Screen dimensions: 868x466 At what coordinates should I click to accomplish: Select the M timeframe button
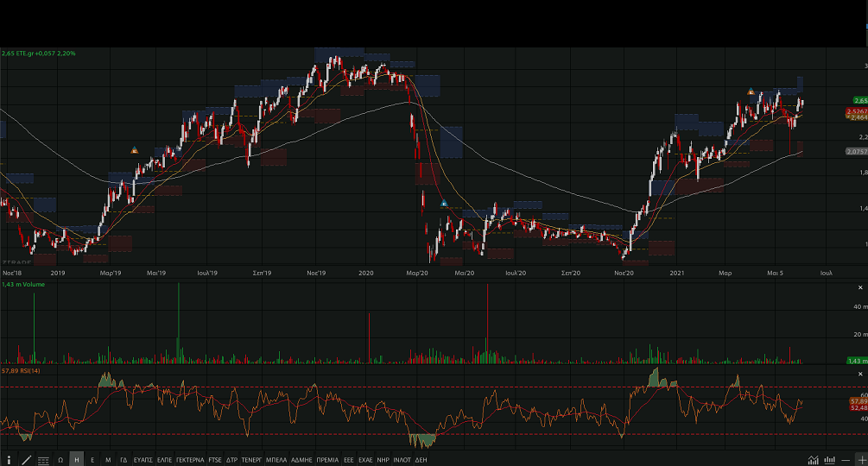click(108, 460)
